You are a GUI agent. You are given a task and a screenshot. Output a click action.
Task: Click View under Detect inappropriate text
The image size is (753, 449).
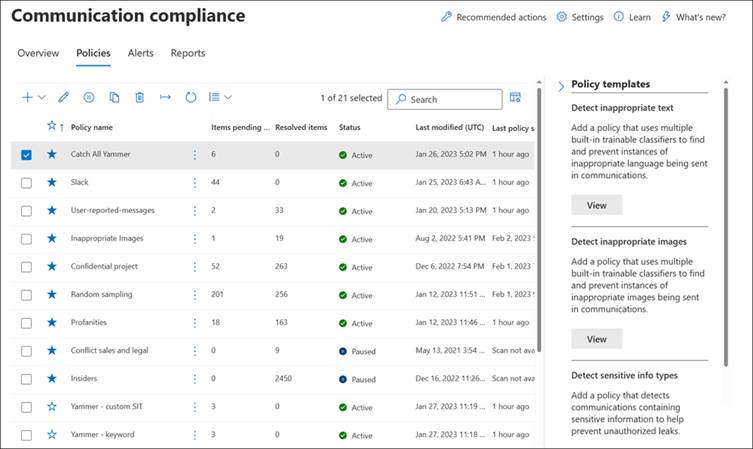point(596,204)
